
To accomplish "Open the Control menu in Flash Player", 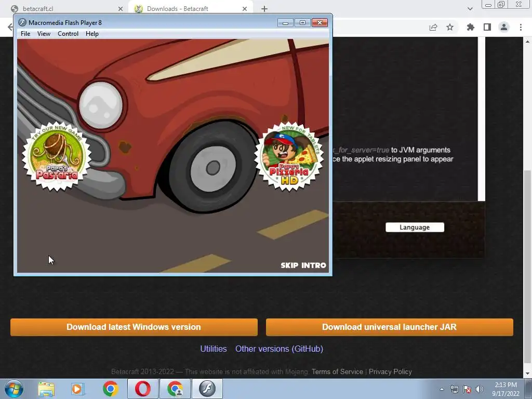I will tap(68, 34).
